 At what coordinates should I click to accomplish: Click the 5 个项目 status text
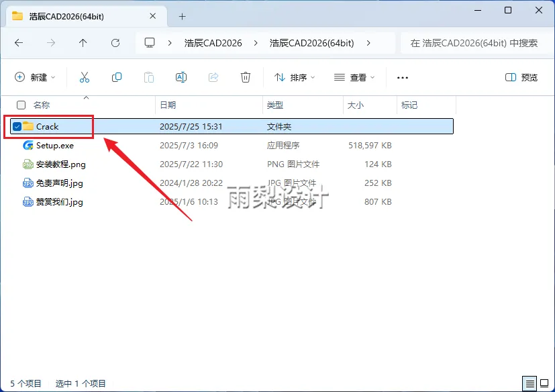coord(26,383)
